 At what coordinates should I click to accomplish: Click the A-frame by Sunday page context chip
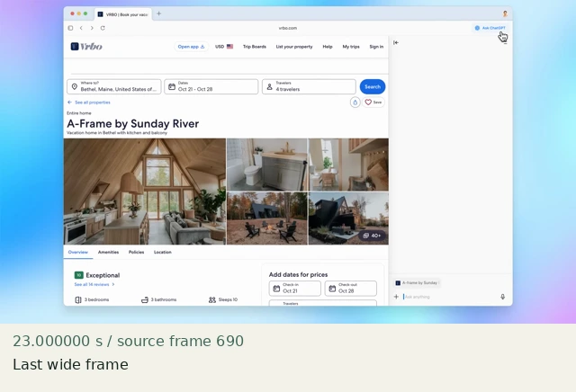pos(417,283)
